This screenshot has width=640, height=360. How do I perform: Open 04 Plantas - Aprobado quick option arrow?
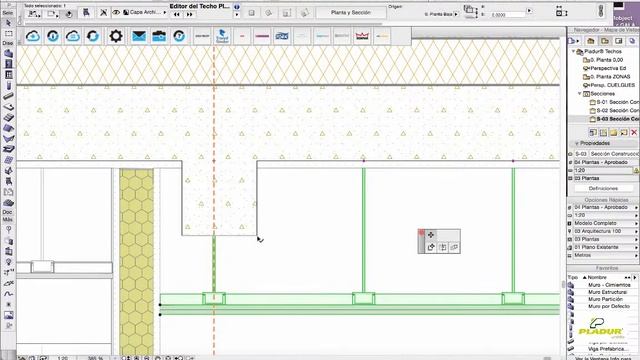[636, 208]
